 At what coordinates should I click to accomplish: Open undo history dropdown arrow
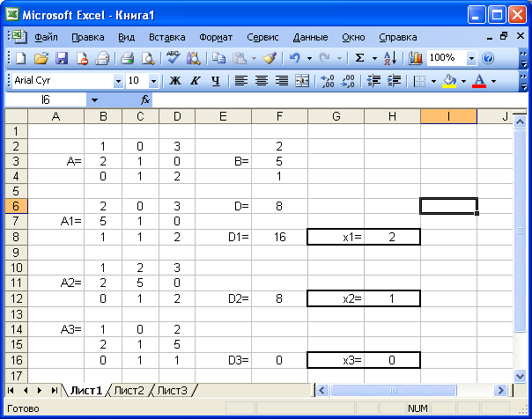click(309, 58)
